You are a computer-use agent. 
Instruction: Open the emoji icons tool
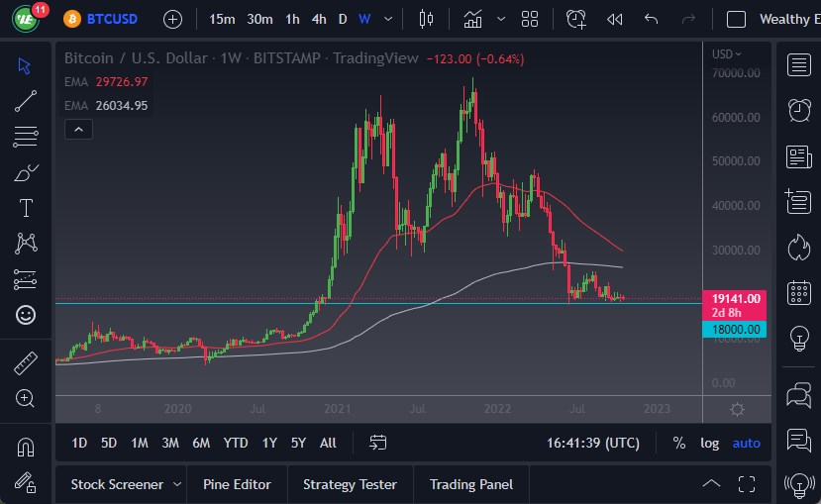[26, 315]
